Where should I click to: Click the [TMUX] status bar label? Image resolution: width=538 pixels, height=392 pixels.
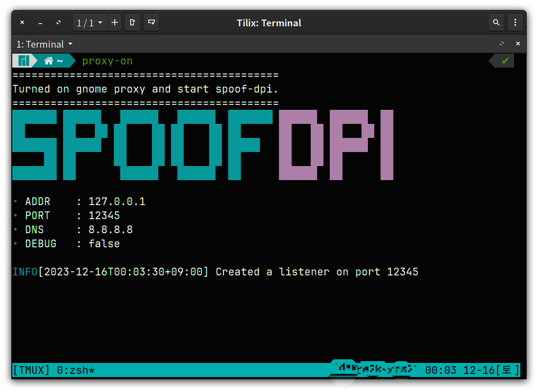point(31,370)
